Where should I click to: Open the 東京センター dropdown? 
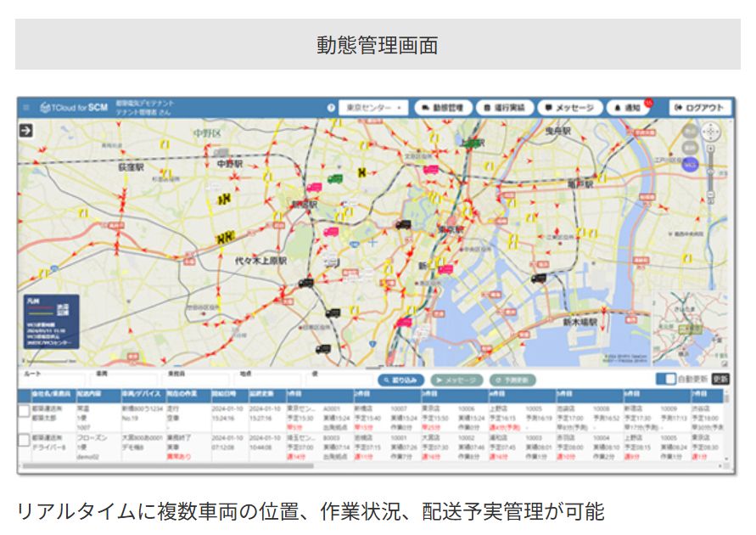click(373, 109)
